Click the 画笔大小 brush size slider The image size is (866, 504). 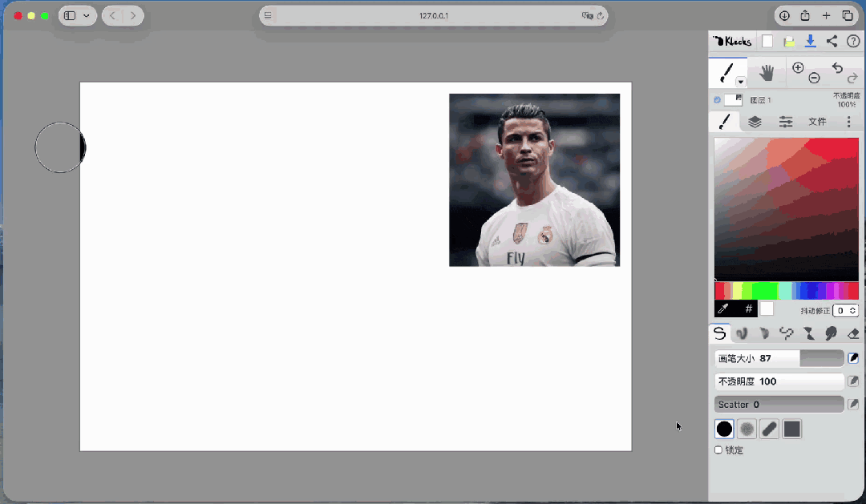(779, 359)
